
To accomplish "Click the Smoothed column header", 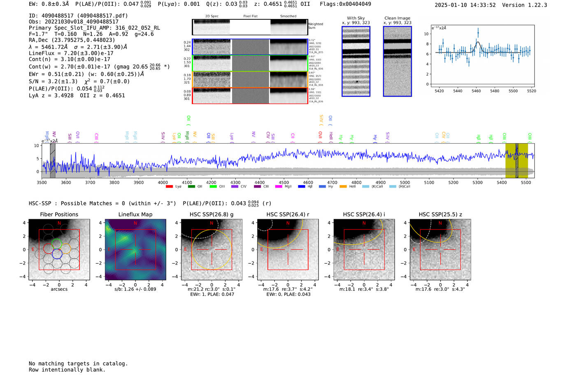I will coord(288,16).
